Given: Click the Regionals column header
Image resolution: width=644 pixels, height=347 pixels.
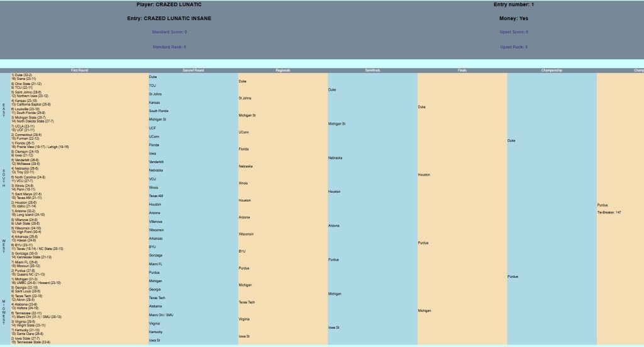Looking at the screenshot, I should tap(282, 70).
